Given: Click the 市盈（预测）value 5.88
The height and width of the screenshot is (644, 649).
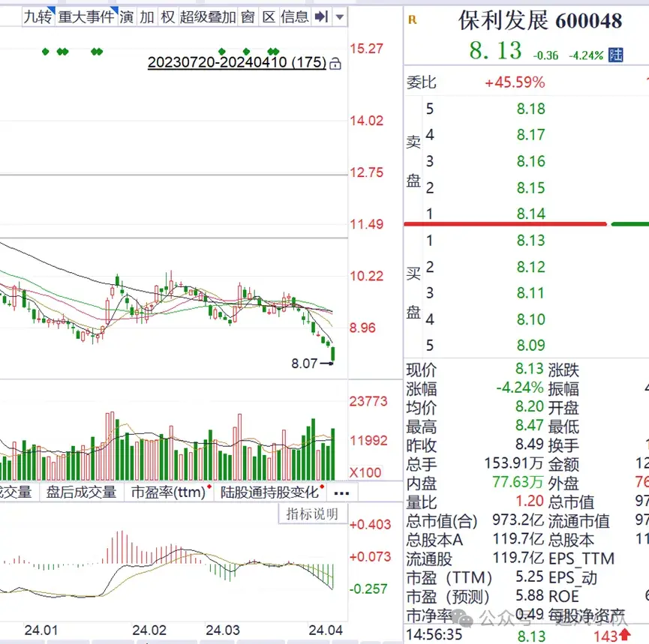Looking at the screenshot, I should pos(529,595).
